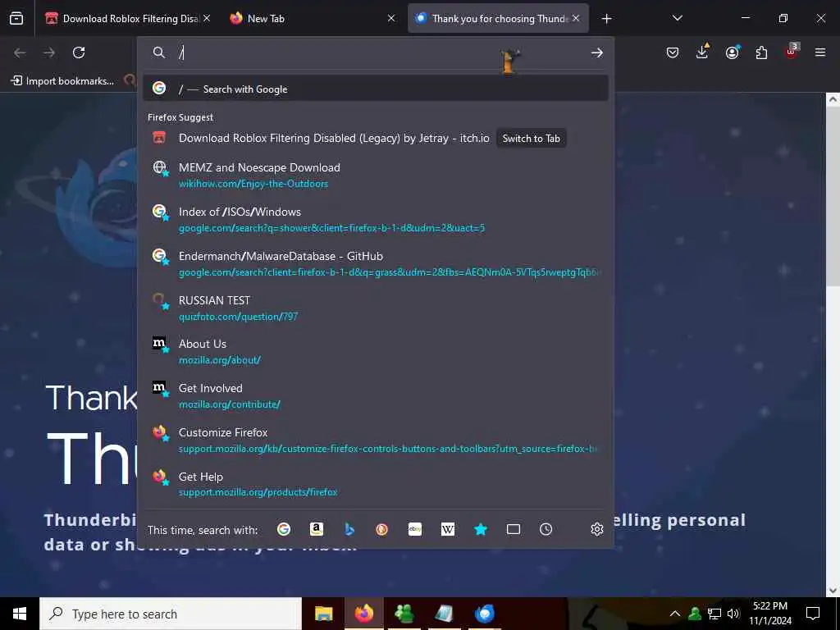
Task: Go forward one page
Action: [49, 52]
